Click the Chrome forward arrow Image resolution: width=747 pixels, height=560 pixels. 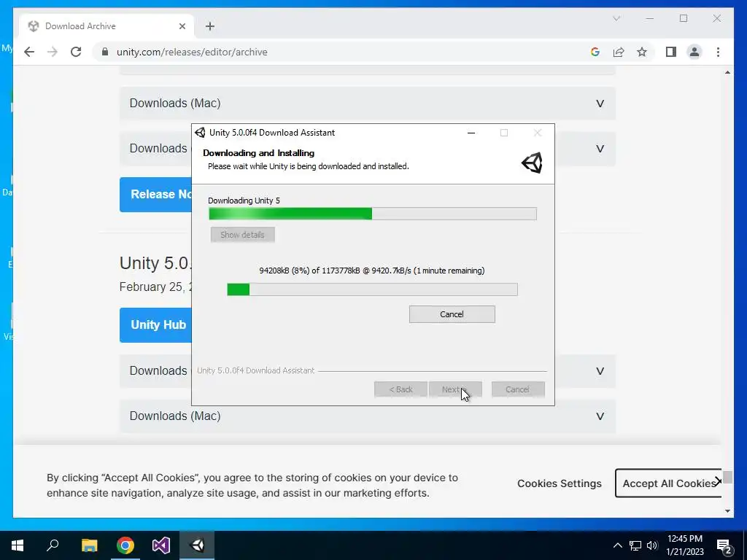click(53, 52)
